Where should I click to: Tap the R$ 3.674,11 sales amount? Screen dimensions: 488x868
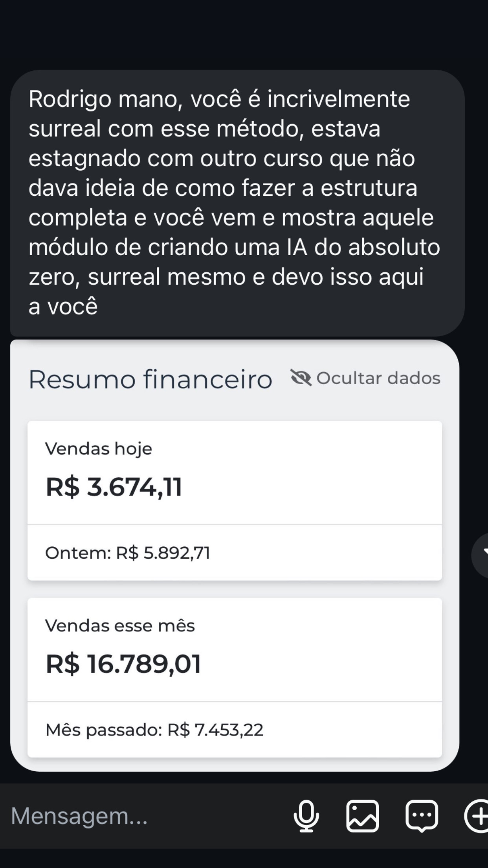click(x=114, y=487)
